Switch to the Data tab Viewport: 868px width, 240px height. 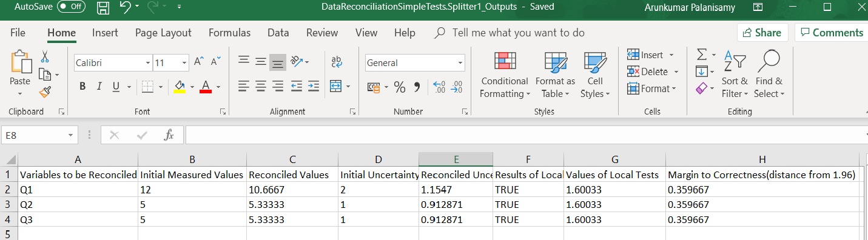click(x=278, y=33)
